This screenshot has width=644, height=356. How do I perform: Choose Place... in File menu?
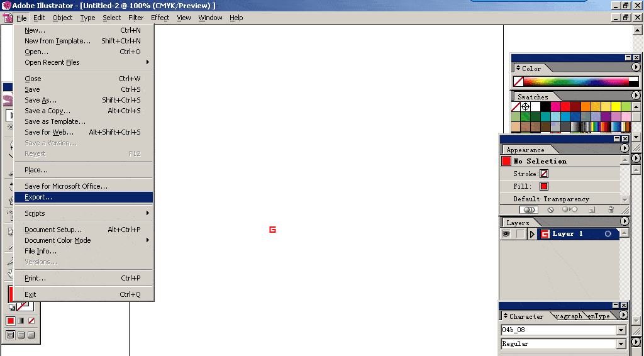point(84,170)
